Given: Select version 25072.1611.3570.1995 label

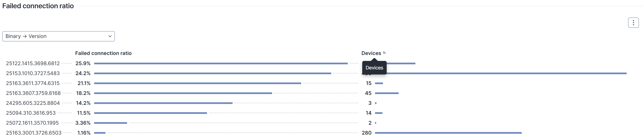Looking at the screenshot, I should [32, 123].
